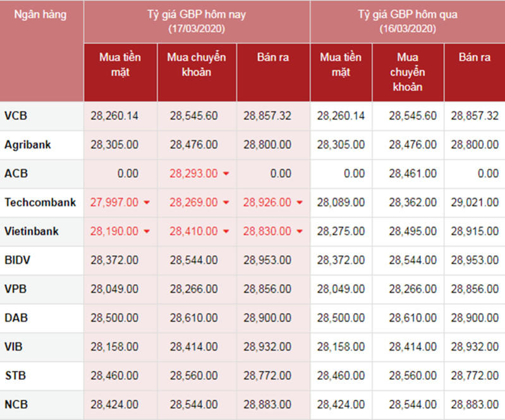Image resolution: width=505 pixels, height=420 pixels.
Task: Click the BIDV row label
Action: pos(18,260)
